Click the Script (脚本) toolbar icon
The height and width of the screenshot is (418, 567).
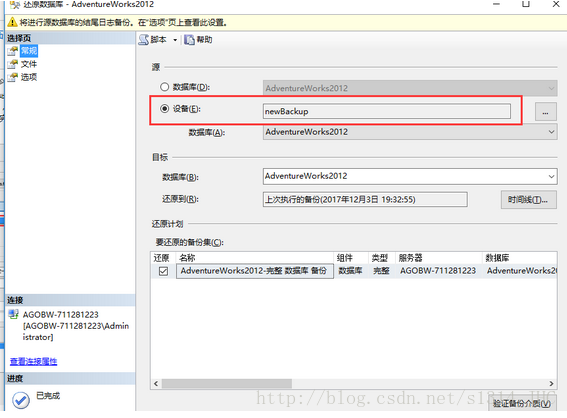144,39
